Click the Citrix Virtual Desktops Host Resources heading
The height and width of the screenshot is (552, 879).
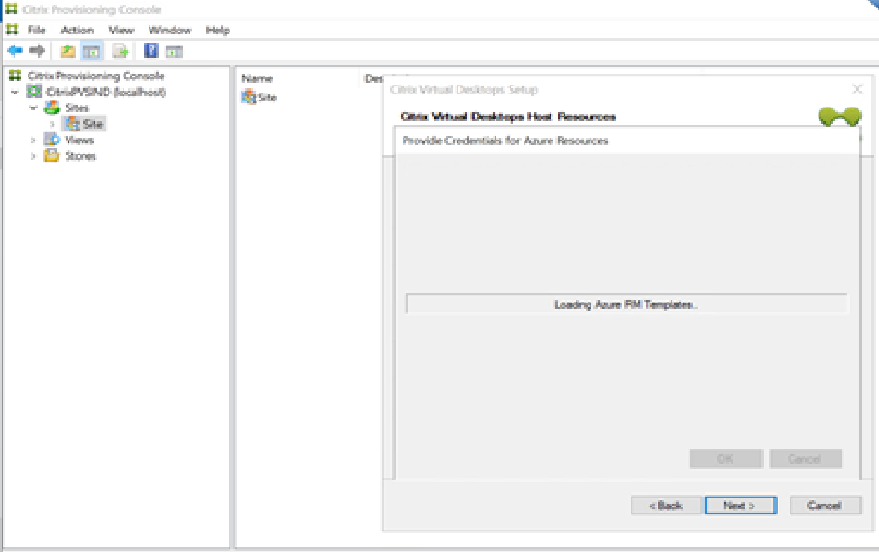point(508,117)
